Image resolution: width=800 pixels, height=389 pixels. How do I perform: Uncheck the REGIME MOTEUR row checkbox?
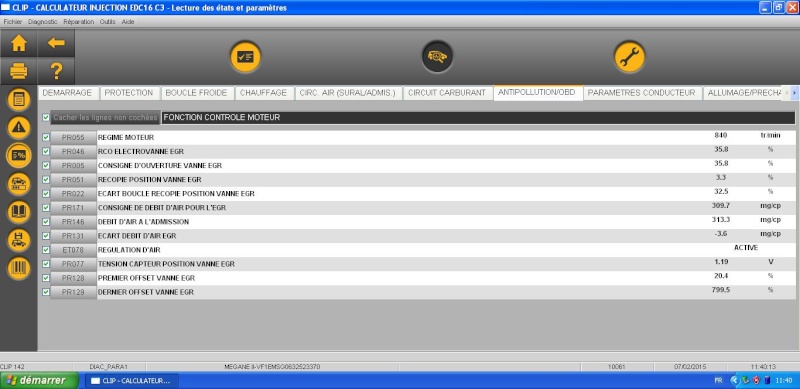pyautogui.click(x=46, y=137)
